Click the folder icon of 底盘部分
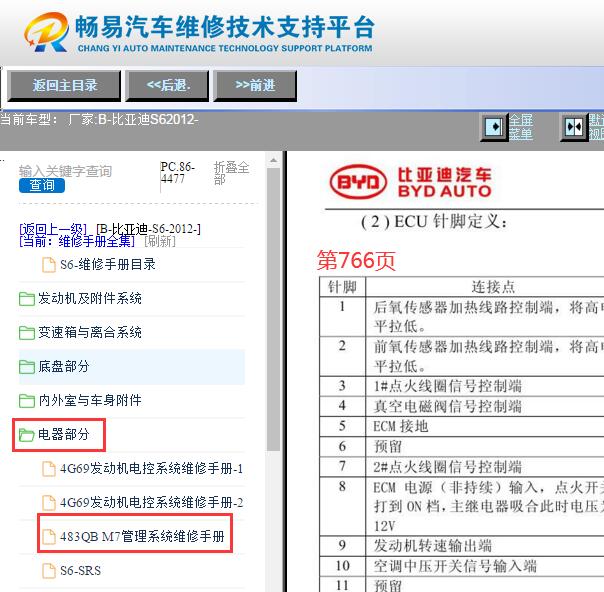This screenshot has height=592, width=604. pos(27,367)
